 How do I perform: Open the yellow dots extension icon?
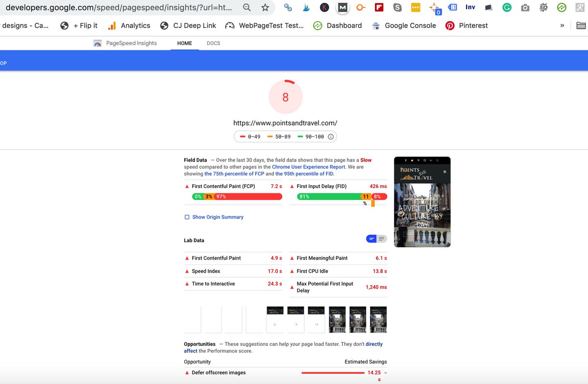pyautogui.click(x=415, y=7)
